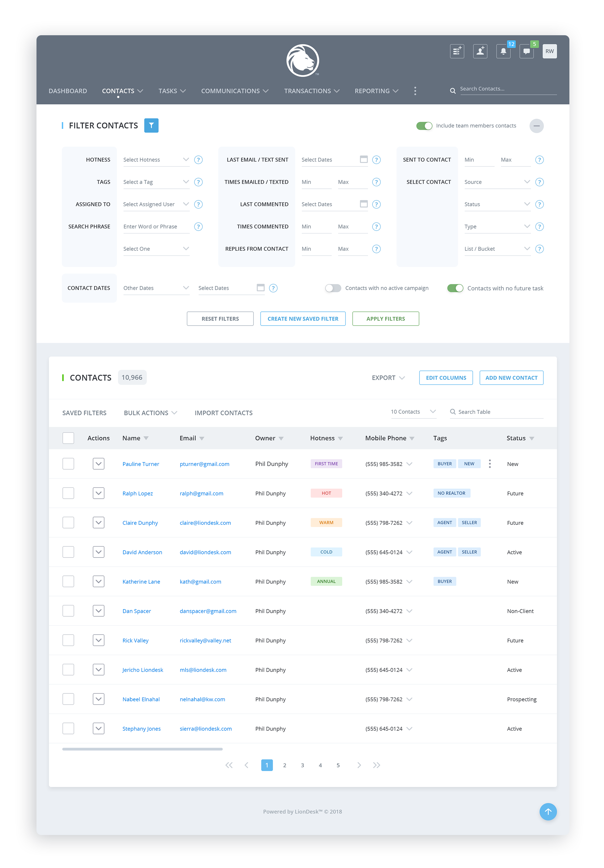
Task: Go to the Dashboard tab
Action: [68, 91]
